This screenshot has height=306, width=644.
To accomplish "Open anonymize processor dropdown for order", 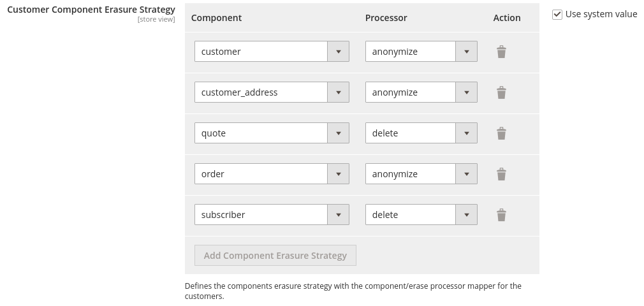I will tap(421, 173).
